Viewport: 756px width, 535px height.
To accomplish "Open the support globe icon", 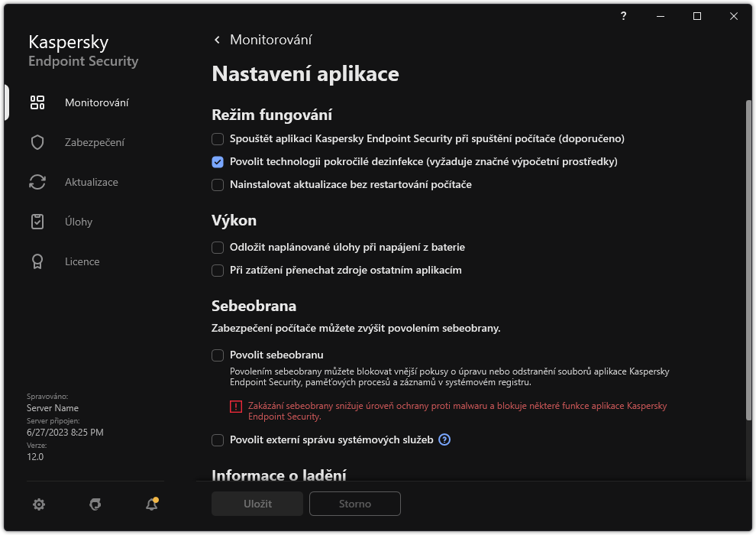I will pos(95,504).
